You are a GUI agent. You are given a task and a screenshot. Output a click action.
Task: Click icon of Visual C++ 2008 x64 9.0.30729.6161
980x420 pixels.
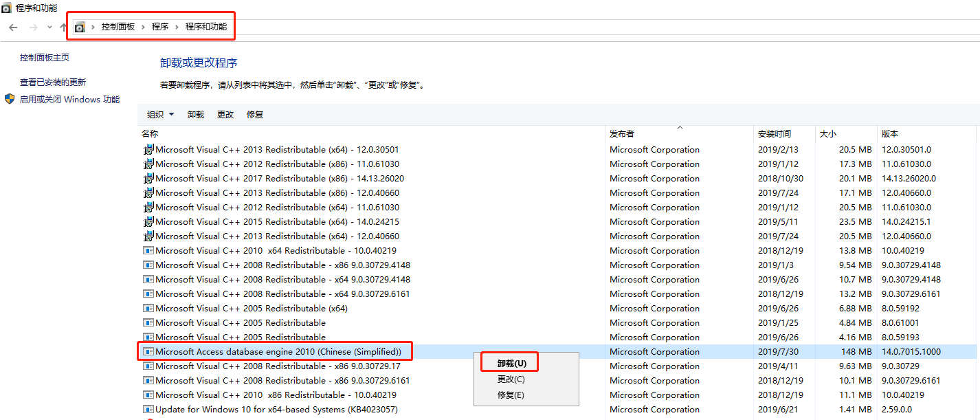point(148,294)
